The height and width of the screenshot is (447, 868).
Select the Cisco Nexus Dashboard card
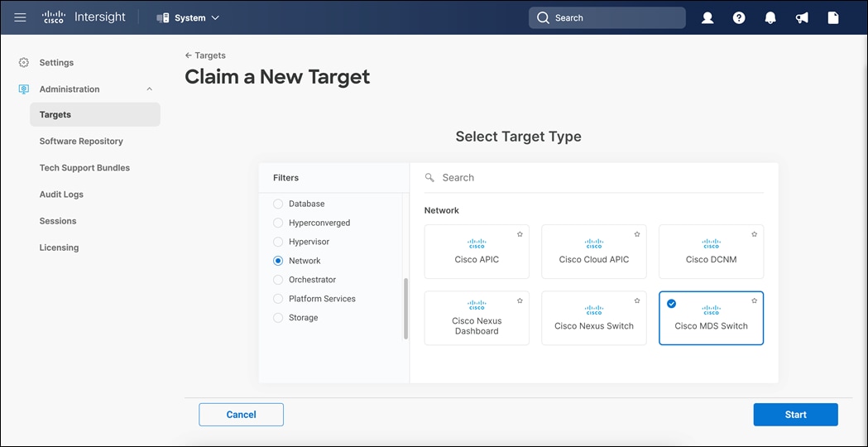point(477,318)
